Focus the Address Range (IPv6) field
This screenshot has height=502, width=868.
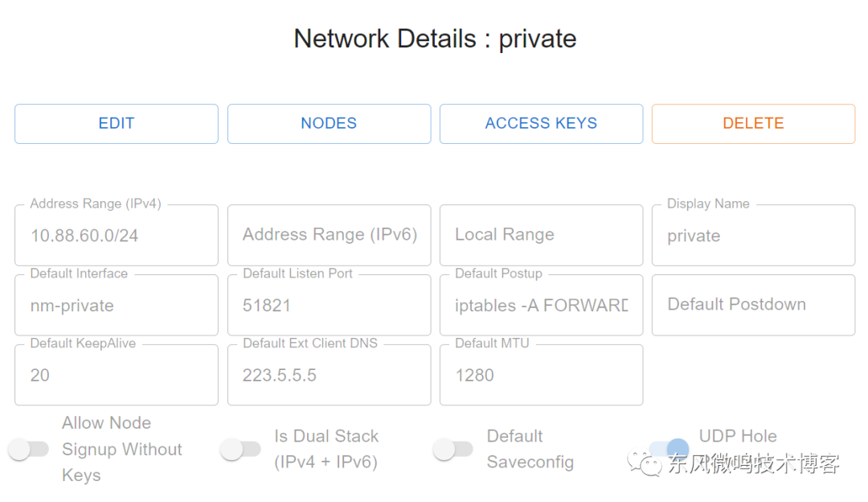point(329,236)
